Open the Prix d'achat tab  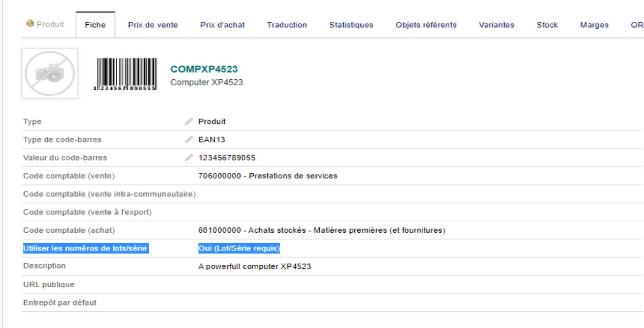coord(222,25)
